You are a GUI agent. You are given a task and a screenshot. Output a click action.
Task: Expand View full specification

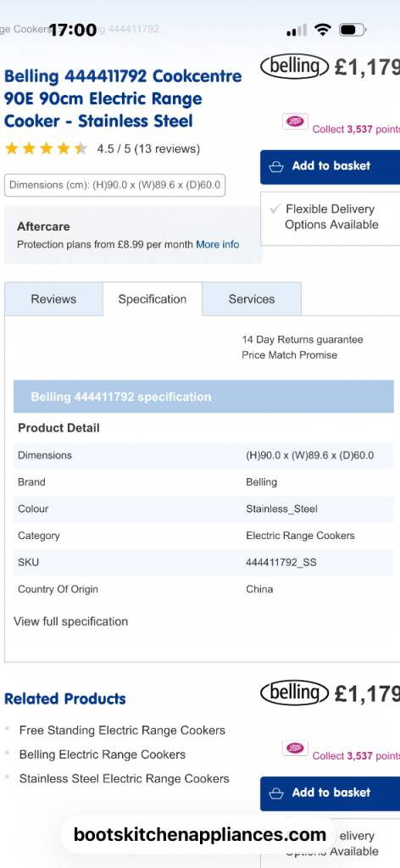(x=71, y=621)
